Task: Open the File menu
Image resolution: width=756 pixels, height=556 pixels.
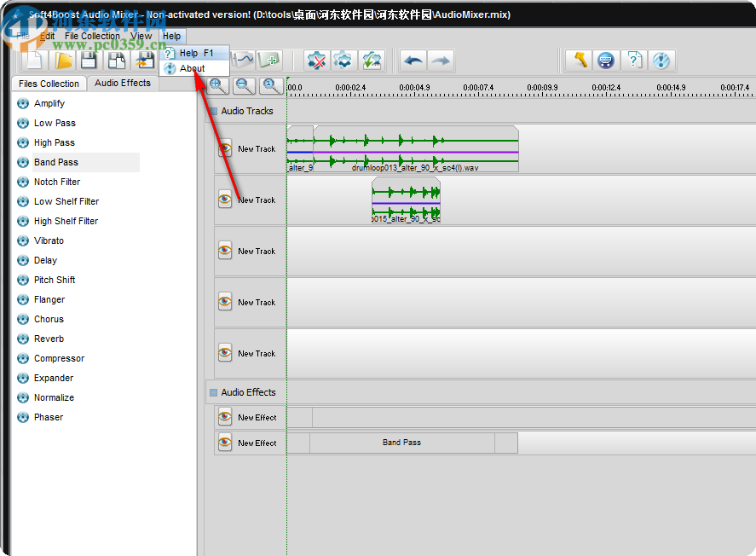Action: pos(23,36)
